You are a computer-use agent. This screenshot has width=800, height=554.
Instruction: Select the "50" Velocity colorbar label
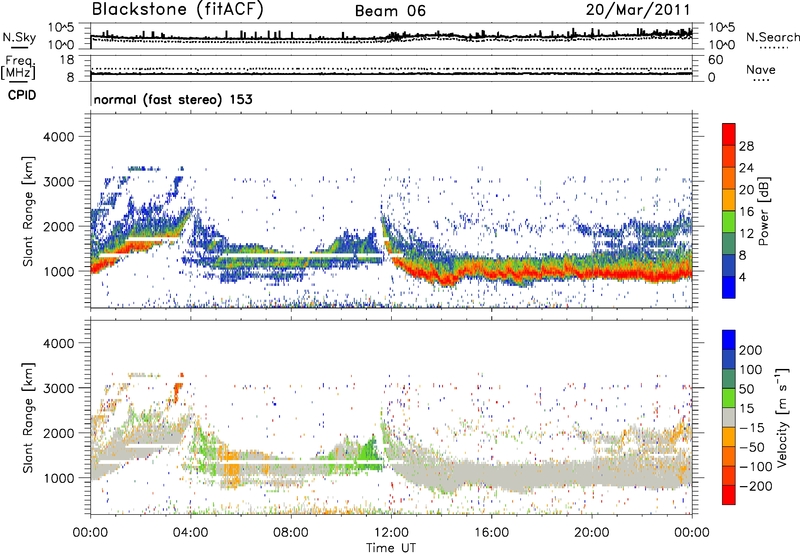746,389
